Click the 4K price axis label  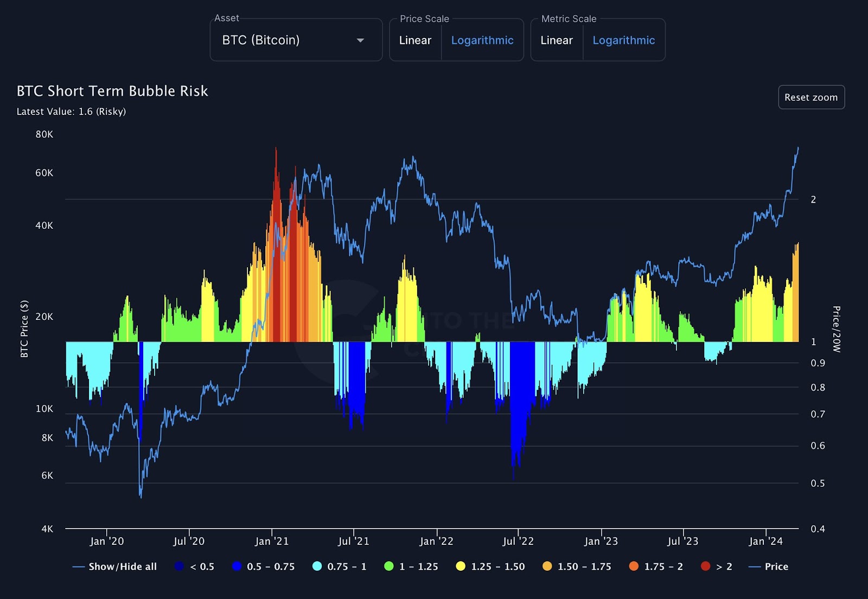[x=47, y=529]
